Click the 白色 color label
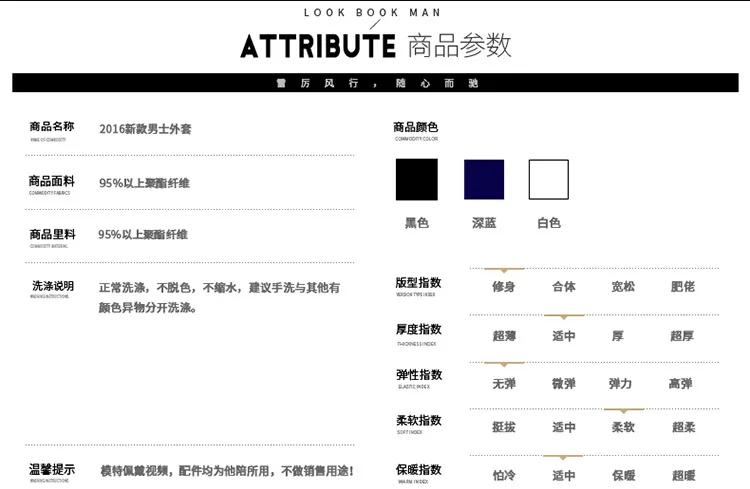 [549, 223]
